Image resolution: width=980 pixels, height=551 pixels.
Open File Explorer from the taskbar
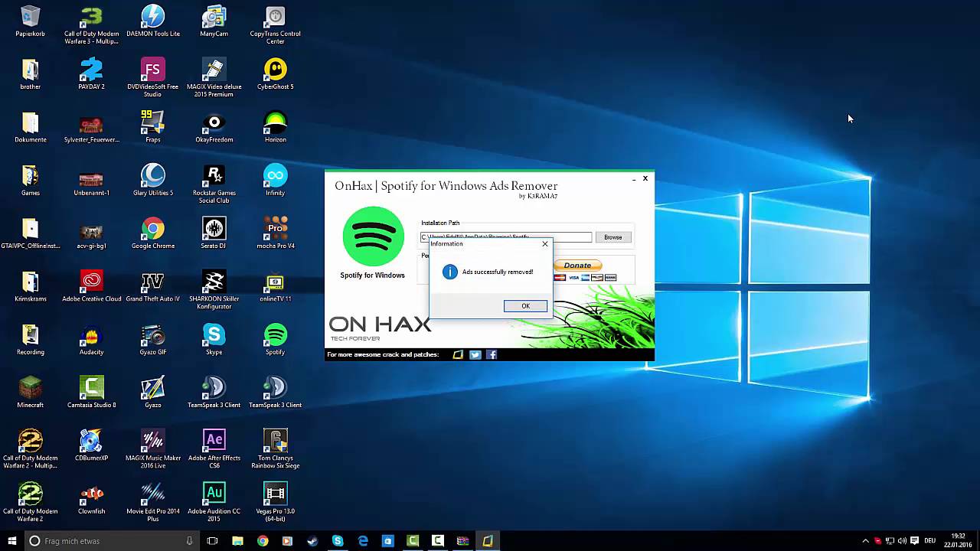point(237,541)
